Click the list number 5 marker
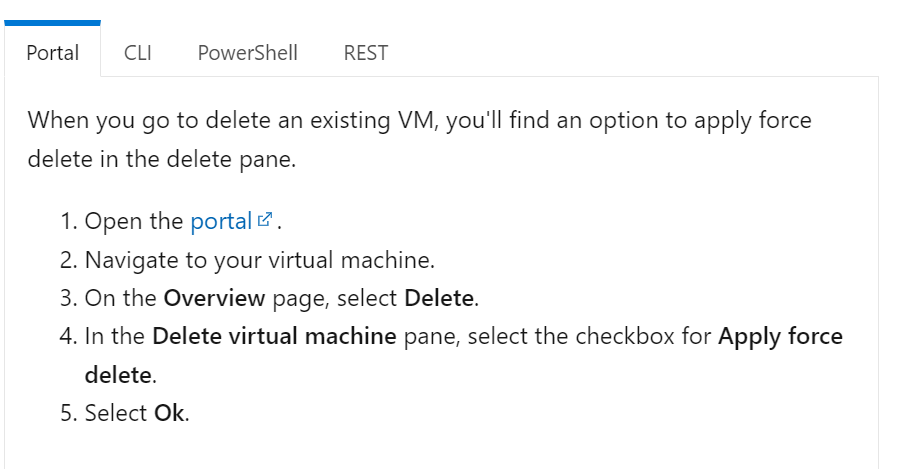This screenshot has width=915, height=469. coord(69,413)
